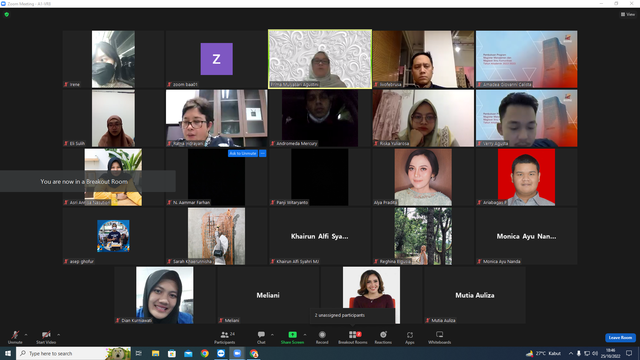
Task: Open video options caret beside Start Video
Action: 59,335
